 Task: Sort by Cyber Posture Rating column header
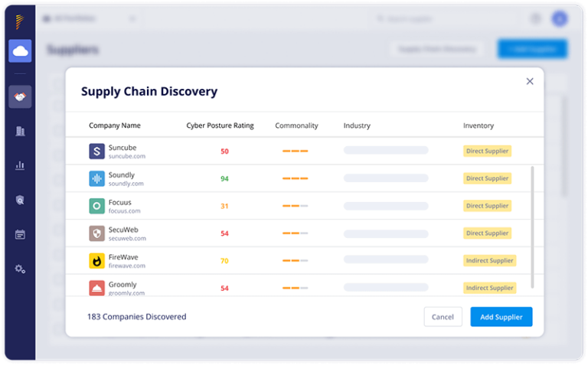(220, 125)
